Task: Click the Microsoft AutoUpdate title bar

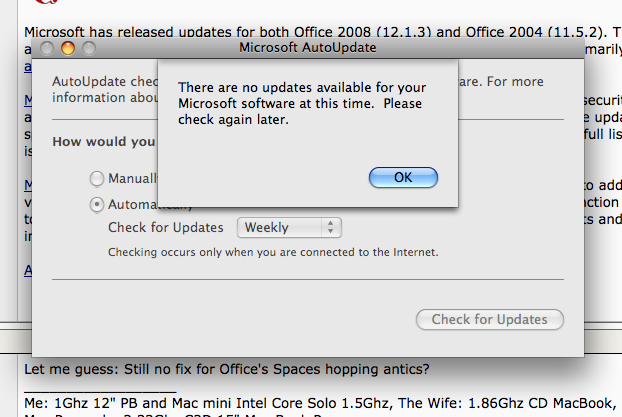Action: [x=308, y=48]
